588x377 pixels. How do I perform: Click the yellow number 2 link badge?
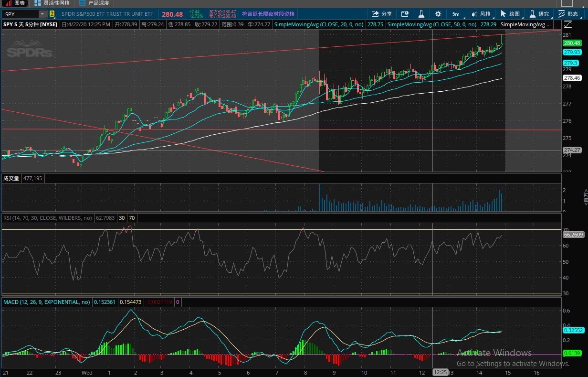point(52,14)
